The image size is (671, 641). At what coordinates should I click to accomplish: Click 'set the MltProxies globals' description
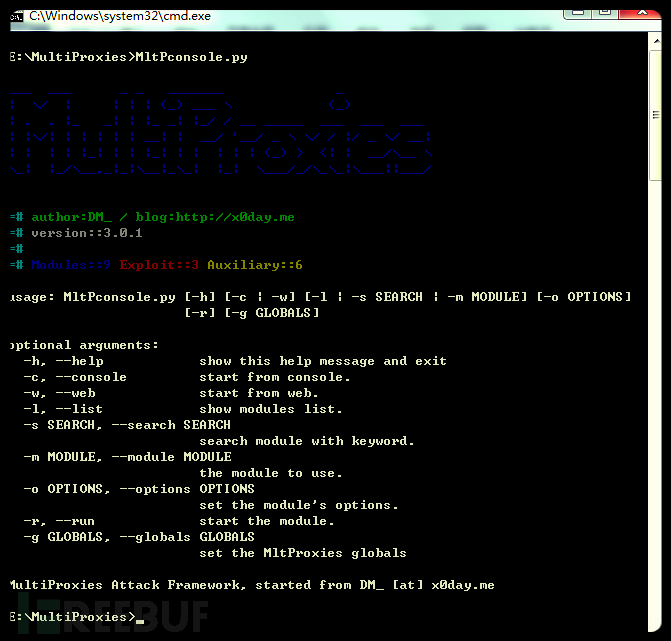click(x=303, y=553)
